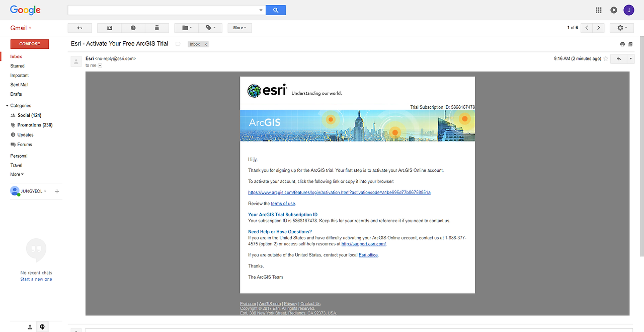Viewport: 644px width, 332px height.
Task: Open the Gmail product switcher dropdown
Action: click(21, 28)
